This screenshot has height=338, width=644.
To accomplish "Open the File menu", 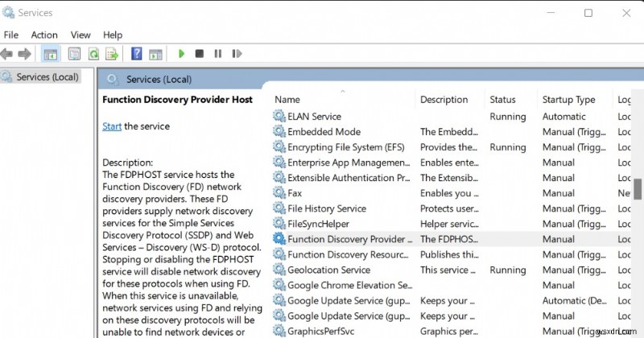I will tap(11, 35).
